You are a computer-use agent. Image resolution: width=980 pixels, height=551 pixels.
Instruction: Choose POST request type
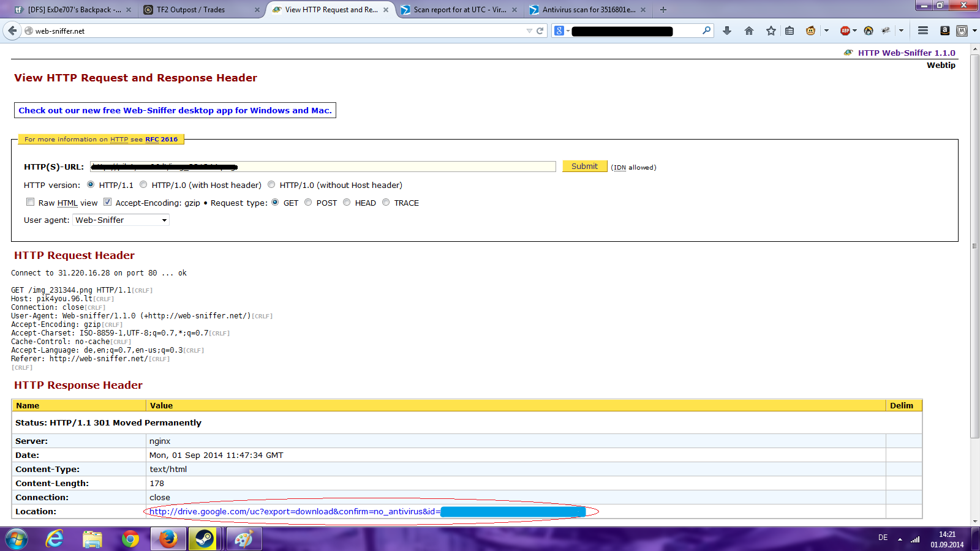308,202
